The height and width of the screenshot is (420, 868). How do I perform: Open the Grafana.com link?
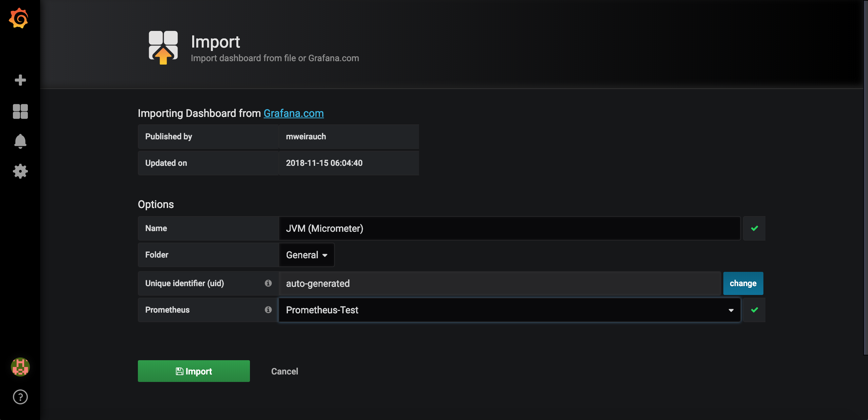tap(293, 113)
